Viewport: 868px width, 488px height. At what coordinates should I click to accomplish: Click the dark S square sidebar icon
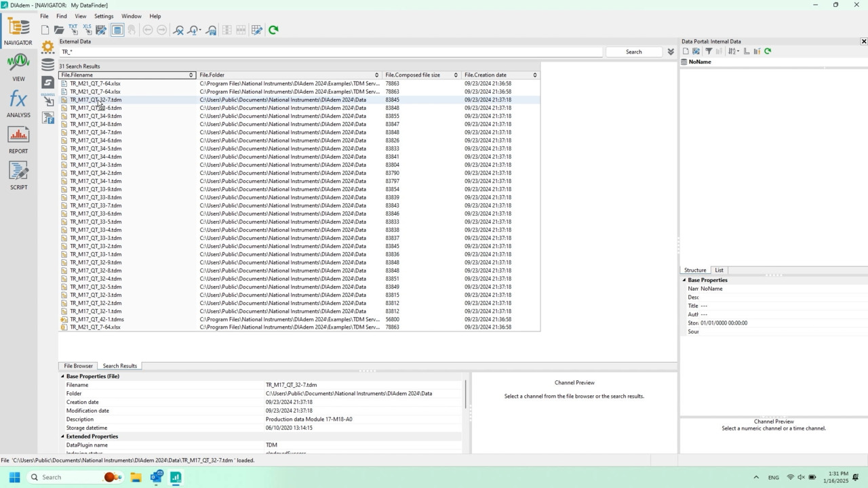point(47,82)
